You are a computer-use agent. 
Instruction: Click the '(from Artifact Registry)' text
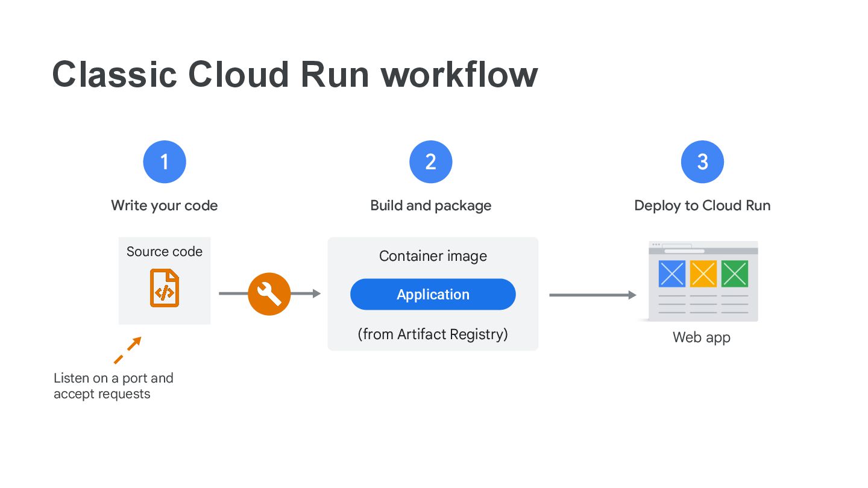coord(433,334)
